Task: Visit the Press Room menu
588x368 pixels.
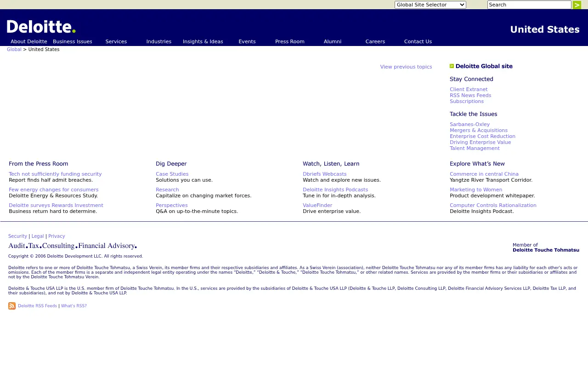Action: pyautogui.click(x=290, y=41)
